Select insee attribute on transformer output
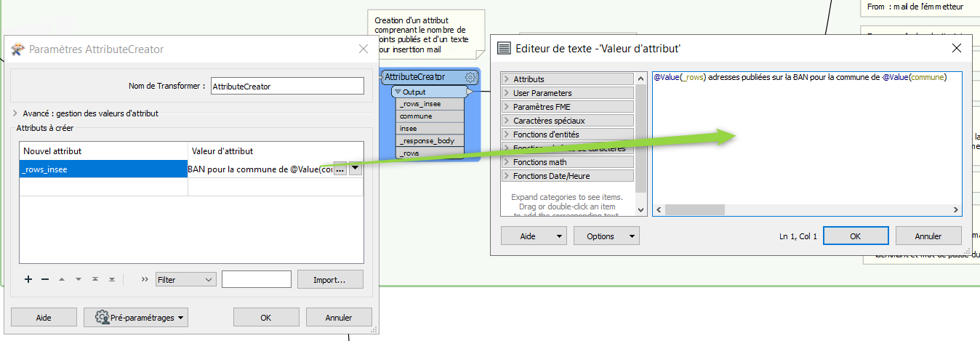 pyautogui.click(x=430, y=129)
